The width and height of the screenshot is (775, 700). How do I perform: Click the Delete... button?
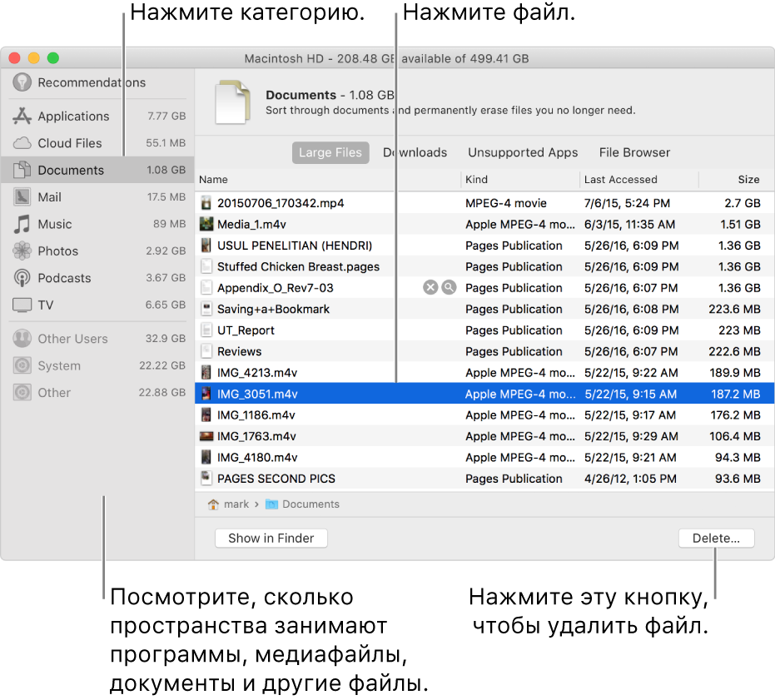click(x=716, y=539)
